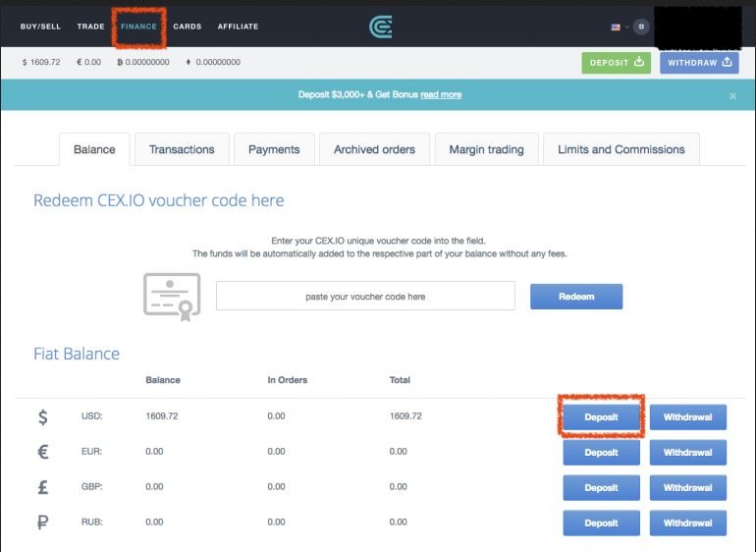Click the USD: currency label
The height and width of the screenshot is (552, 756).
tap(91, 415)
